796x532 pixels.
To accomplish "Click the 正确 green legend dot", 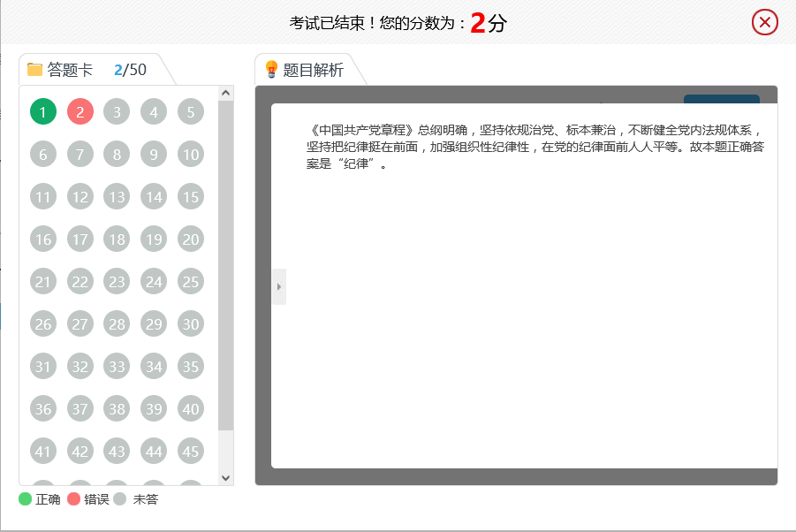I will tap(25, 499).
